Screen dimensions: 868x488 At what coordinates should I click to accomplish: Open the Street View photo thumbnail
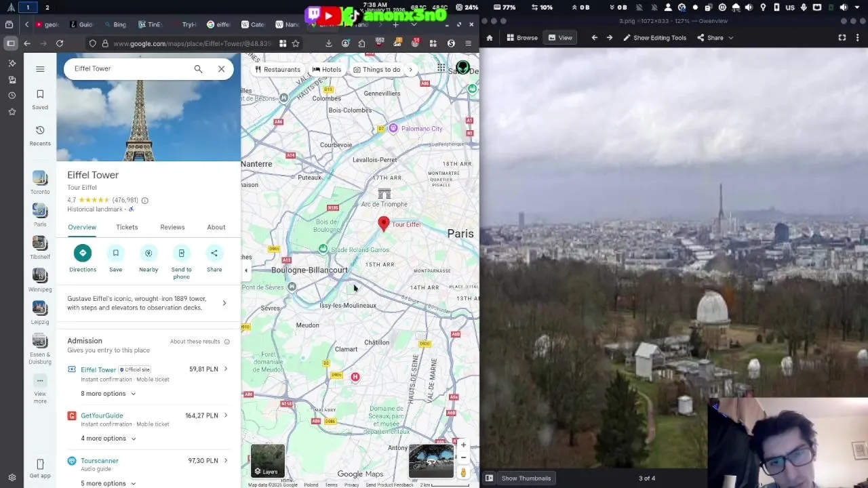click(x=431, y=461)
